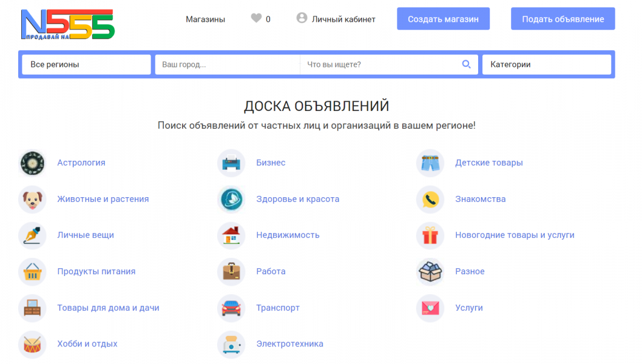Viewport: 642px width, 364px height.
Task: Open the Работа category link
Action: [x=271, y=271]
